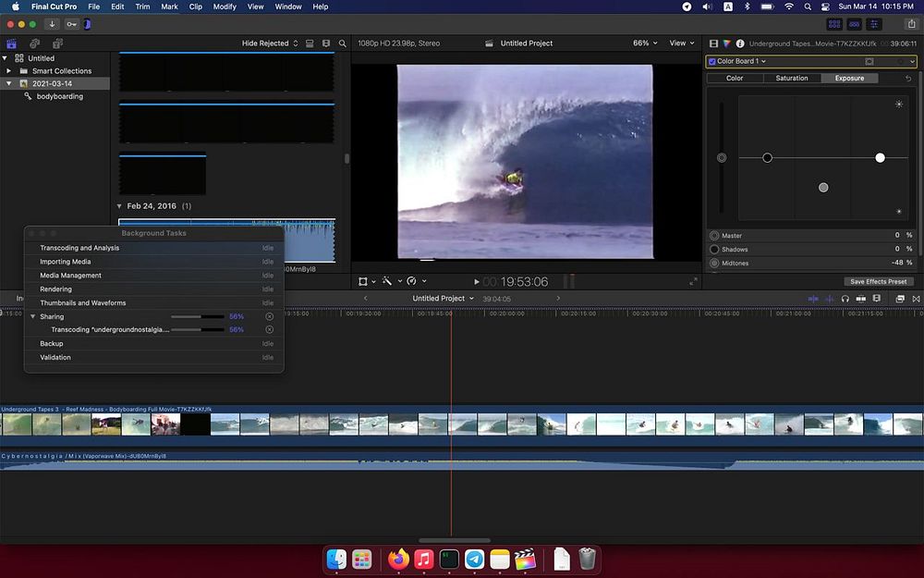
Task: Toggle the show/hide Inspector button
Action: pyautogui.click(x=874, y=24)
